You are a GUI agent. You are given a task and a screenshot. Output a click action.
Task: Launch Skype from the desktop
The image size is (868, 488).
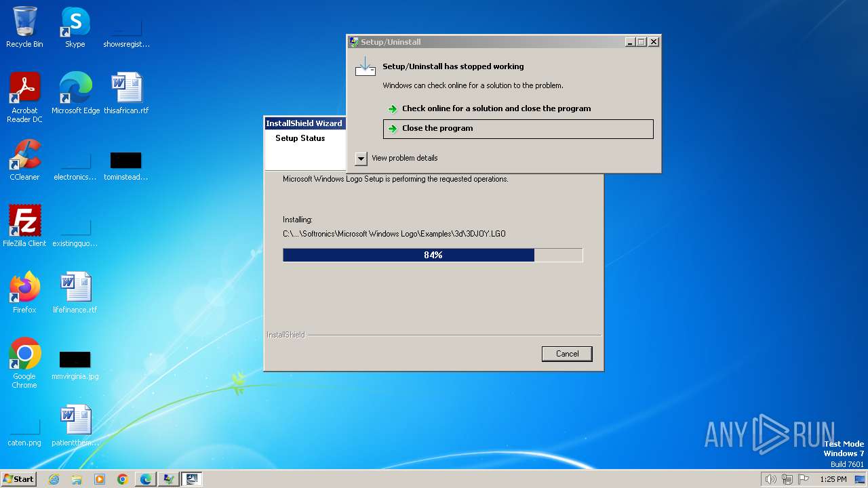[75, 27]
